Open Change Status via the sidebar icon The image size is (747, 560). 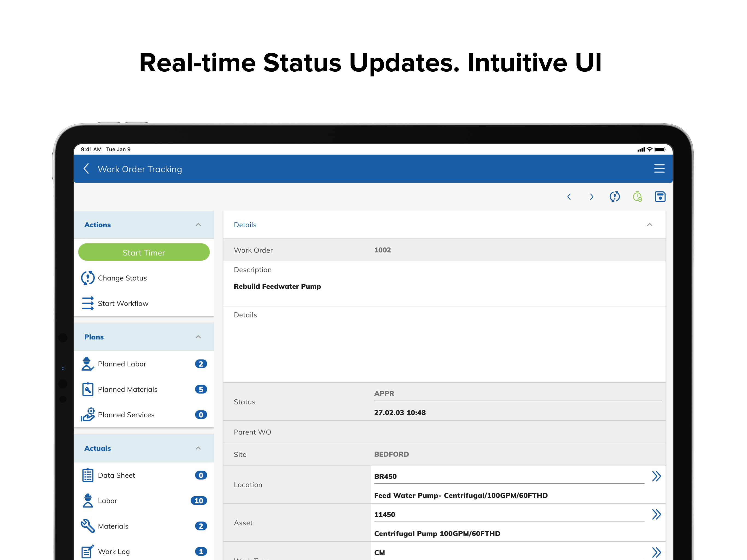tap(88, 278)
